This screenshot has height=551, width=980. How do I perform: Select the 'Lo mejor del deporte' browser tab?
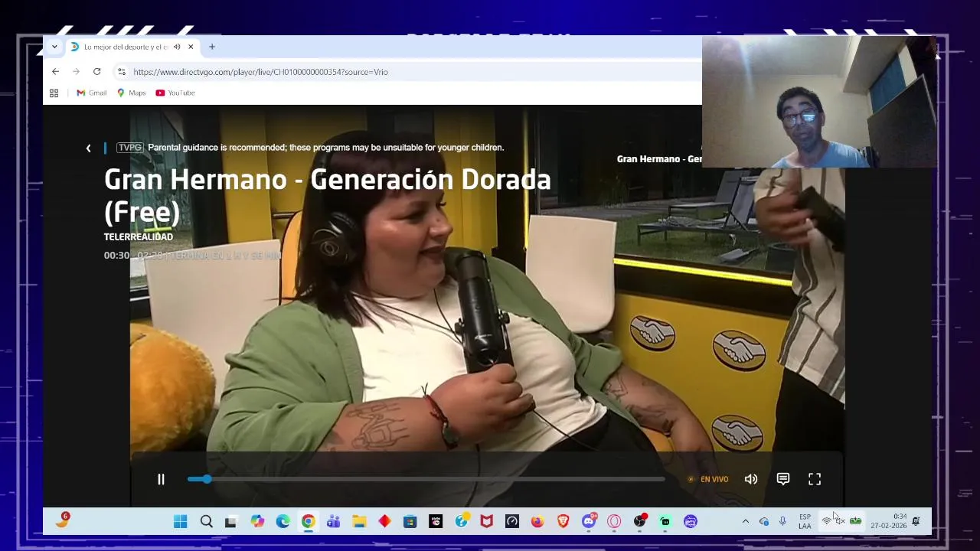[126, 47]
